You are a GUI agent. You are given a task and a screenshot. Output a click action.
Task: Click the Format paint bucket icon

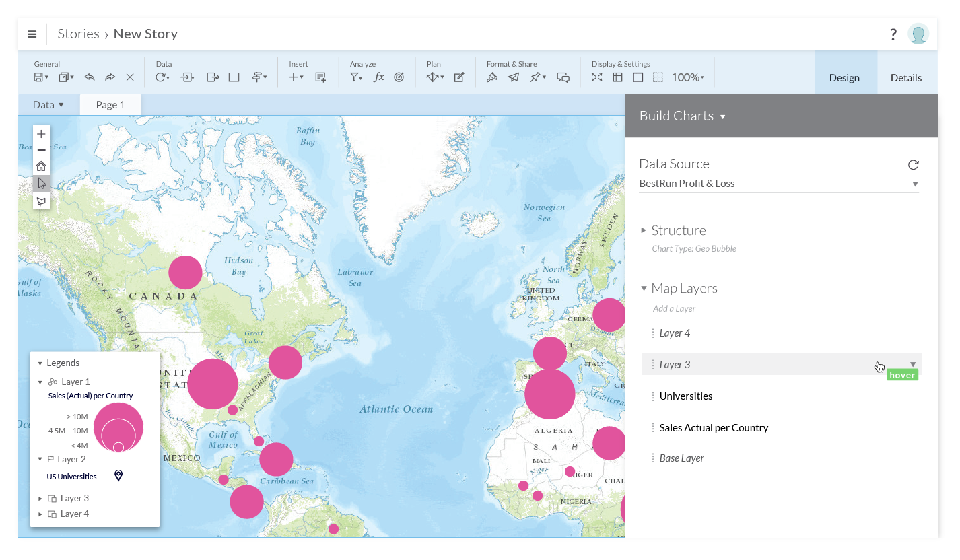pos(492,77)
